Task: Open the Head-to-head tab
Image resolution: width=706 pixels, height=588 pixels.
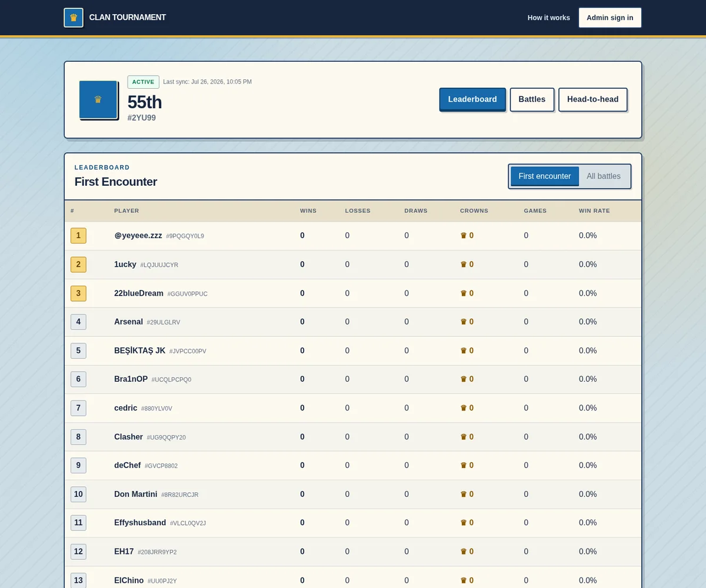Action: pyautogui.click(x=592, y=99)
